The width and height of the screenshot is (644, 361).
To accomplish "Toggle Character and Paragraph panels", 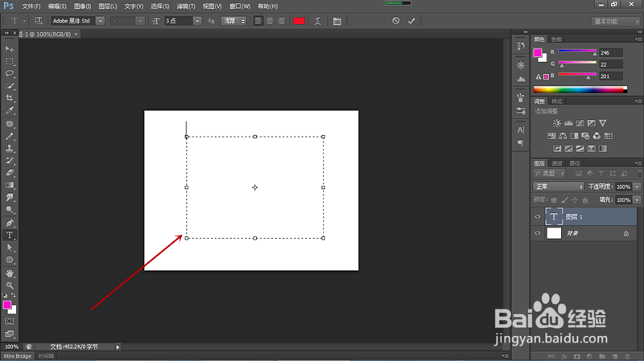I will pyautogui.click(x=336, y=22).
